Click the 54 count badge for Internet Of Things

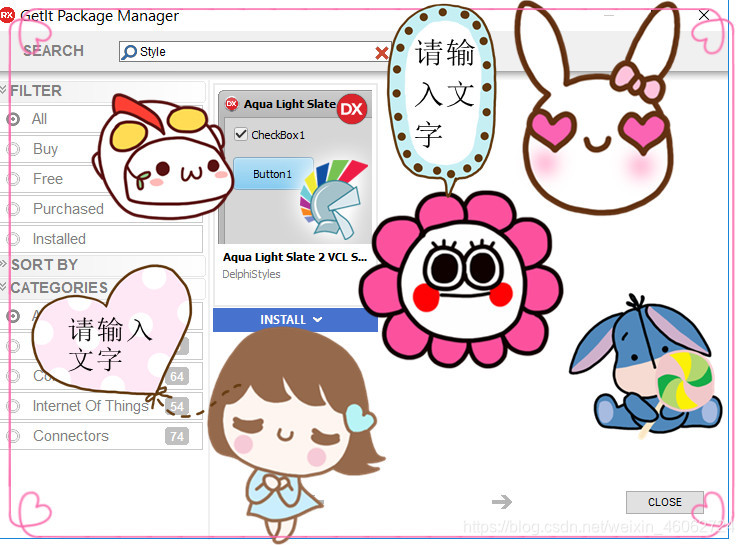click(177, 406)
